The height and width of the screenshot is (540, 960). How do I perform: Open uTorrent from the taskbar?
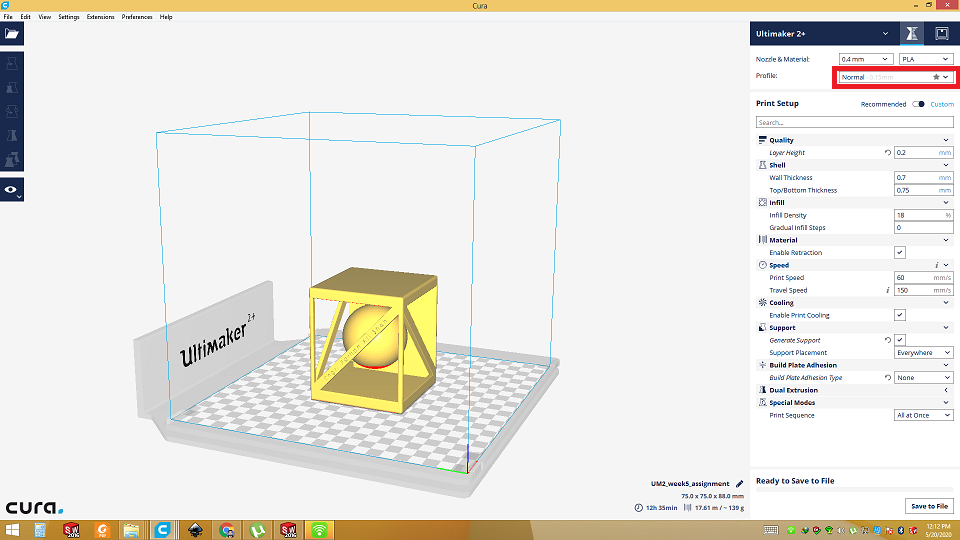click(257, 530)
